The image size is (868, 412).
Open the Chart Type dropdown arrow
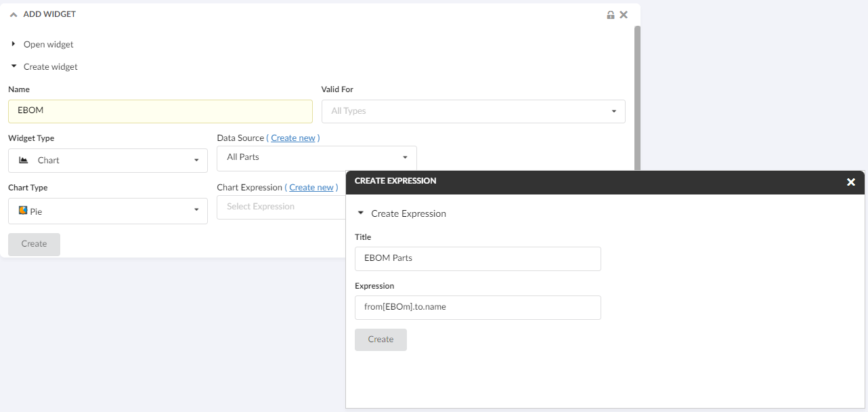pos(196,211)
